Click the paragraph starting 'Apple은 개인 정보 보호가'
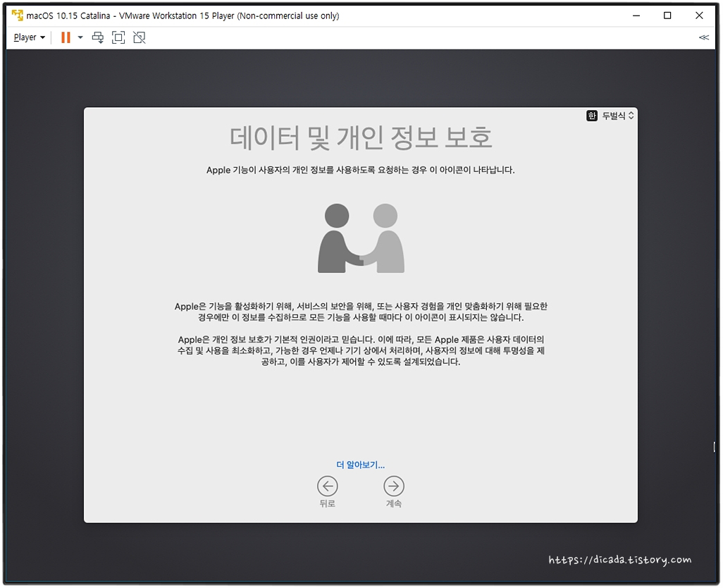This screenshot has height=588, width=723. 361,350
